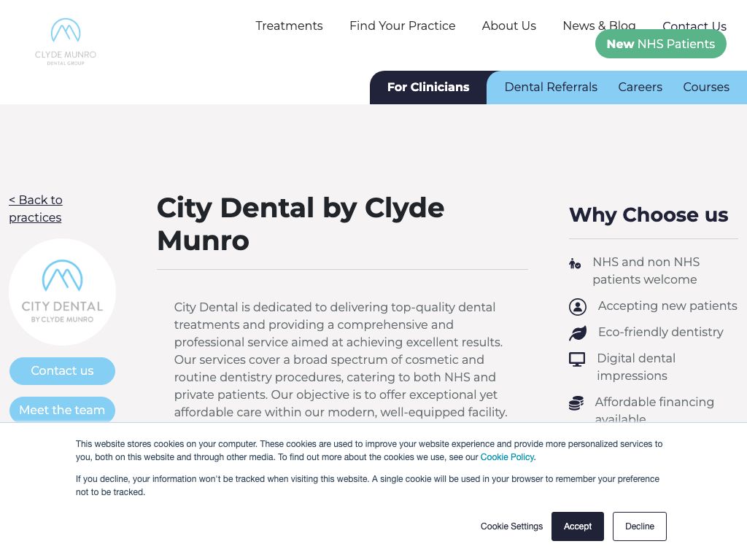Open the About Us menu
Viewport: 747px width, 560px height.
click(x=508, y=26)
